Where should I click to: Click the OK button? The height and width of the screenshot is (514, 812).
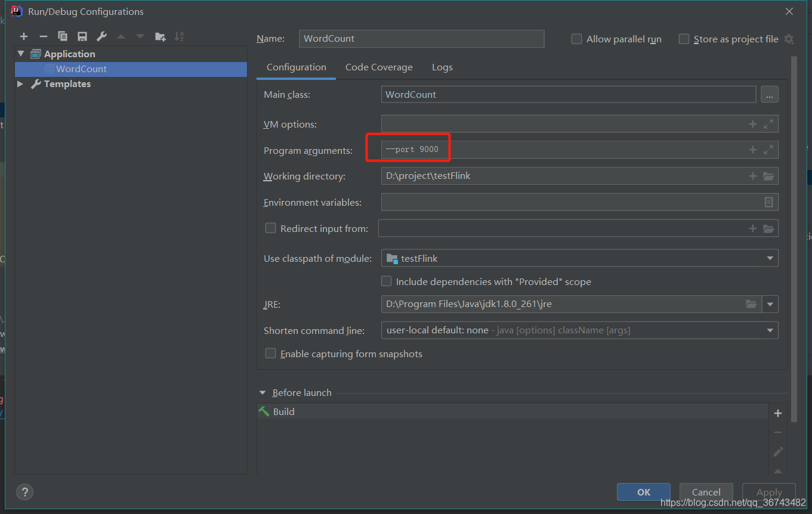[x=644, y=492]
